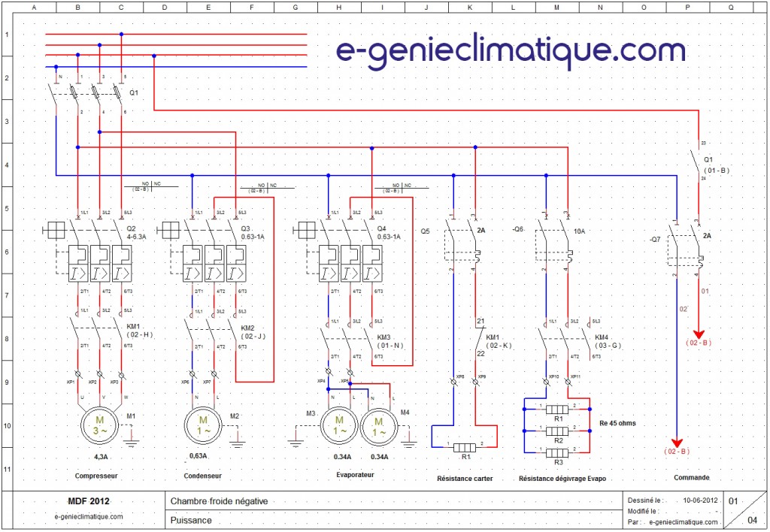The width and height of the screenshot is (770, 532).
Task: Select the '0.34A' value under motor M3
Action: pos(342,457)
